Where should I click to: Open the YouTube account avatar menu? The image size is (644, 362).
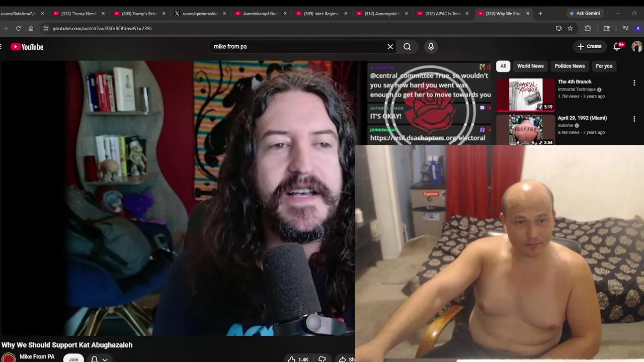[637, 47]
